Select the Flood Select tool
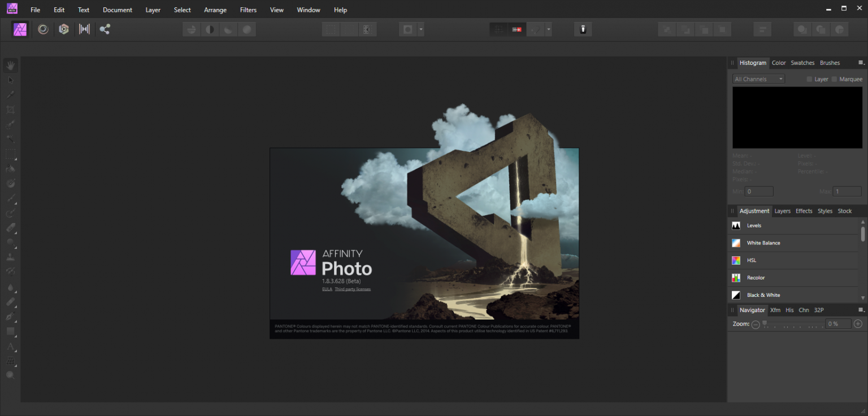Screen dimensions: 868x416 [11, 139]
